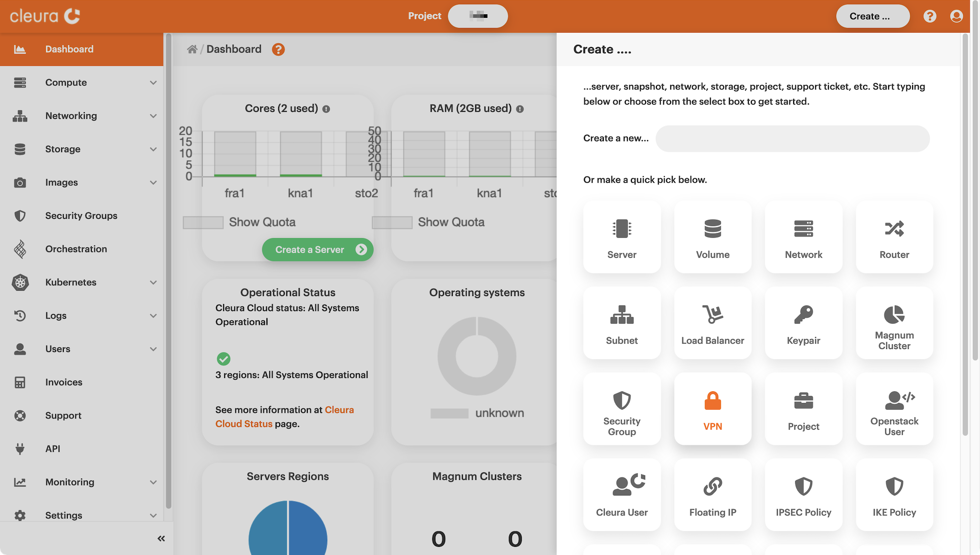The width and height of the screenshot is (980, 555).
Task: Open the Magnum Cluster quick pick
Action: coord(894,323)
